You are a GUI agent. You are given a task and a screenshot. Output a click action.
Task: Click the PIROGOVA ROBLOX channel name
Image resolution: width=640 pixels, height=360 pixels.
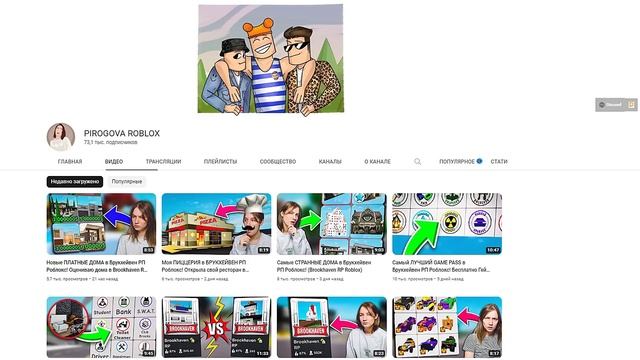pyautogui.click(x=122, y=133)
